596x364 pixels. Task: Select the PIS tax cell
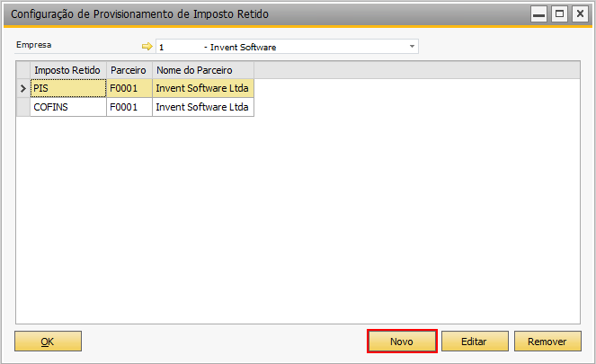(68, 88)
